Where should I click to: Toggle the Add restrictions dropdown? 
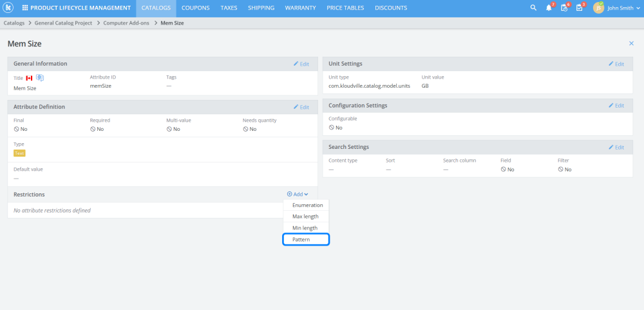click(298, 194)
